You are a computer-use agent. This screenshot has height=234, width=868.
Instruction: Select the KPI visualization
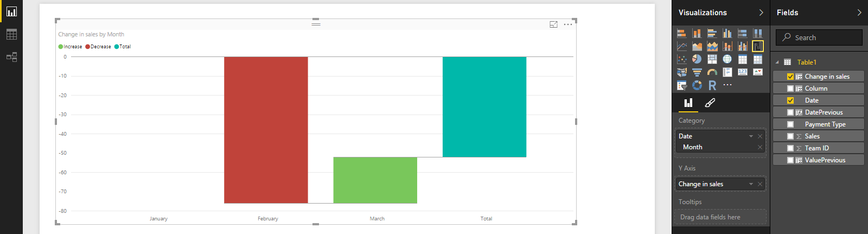758,72
